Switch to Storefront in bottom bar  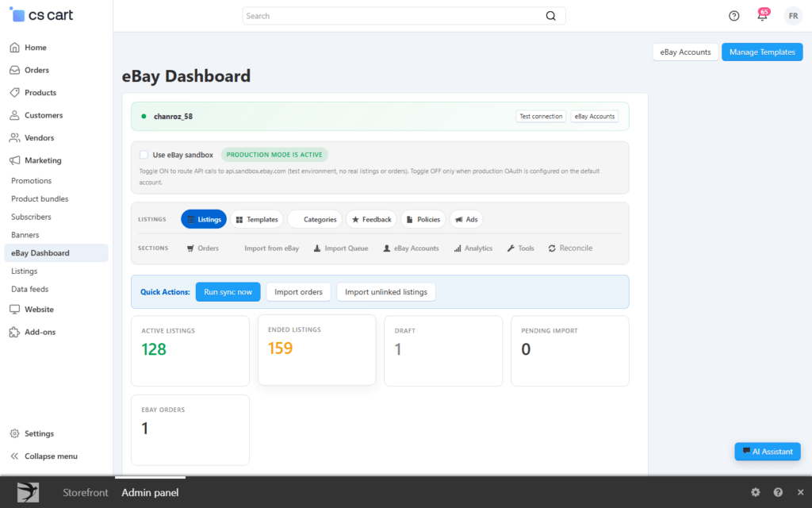[86, 492]
